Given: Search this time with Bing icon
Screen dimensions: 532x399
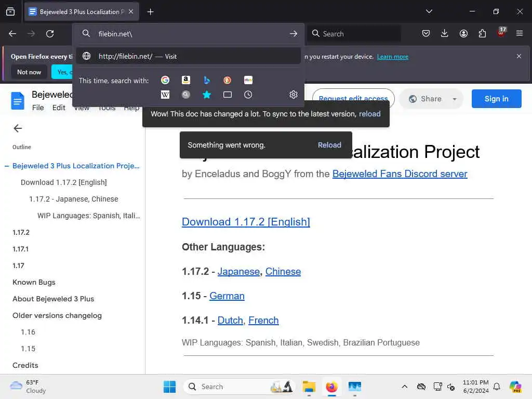Looking at the screenshot, I should pos(207,80).
